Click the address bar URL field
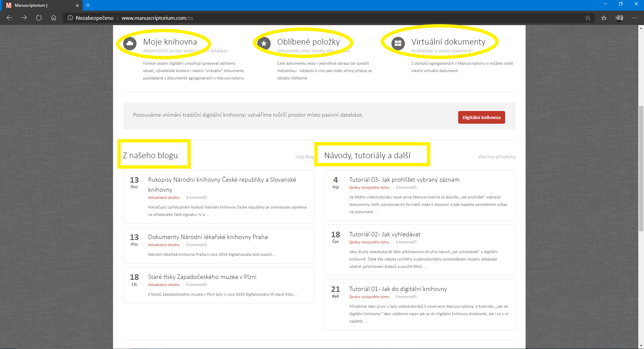Viewport: 644px width, 349px height. (x=302, y=18)
